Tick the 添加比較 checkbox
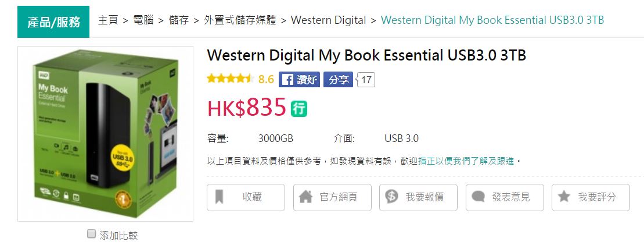 [92, 234]
